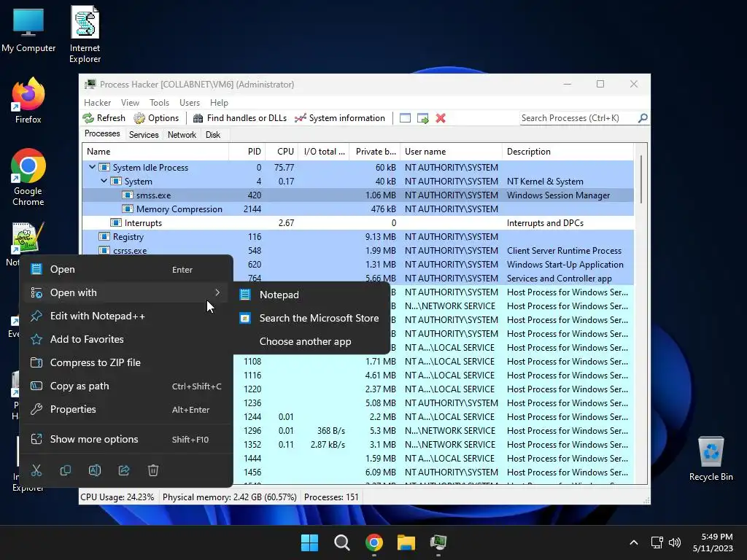The height and width of the screenshot is (560, 747).
Task: Open the Hacker menu
Action: 97,103
